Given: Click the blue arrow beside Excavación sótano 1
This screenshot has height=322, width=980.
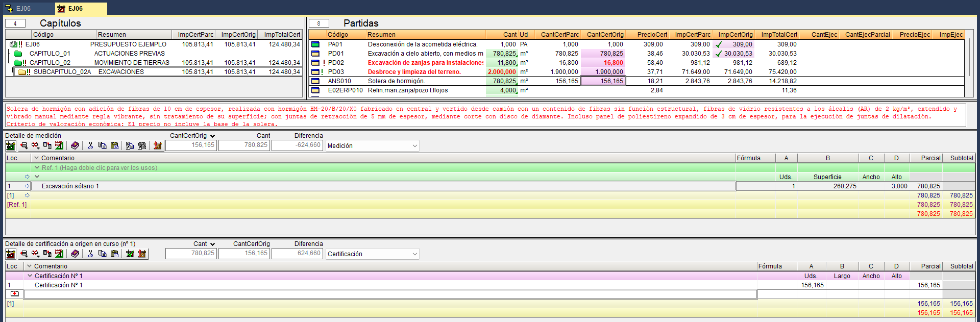Looking at the screenshot, I should tap(27, 186).
